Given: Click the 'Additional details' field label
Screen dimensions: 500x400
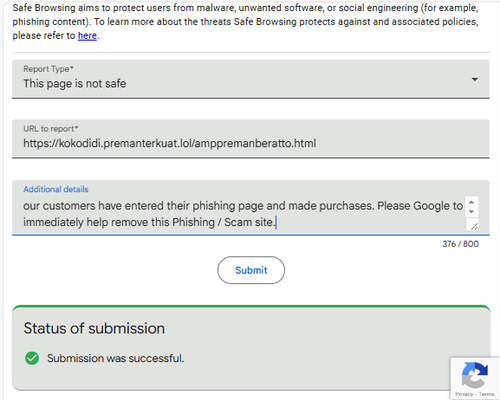Looking at the screenshot, I should click(x=56, y=189).
